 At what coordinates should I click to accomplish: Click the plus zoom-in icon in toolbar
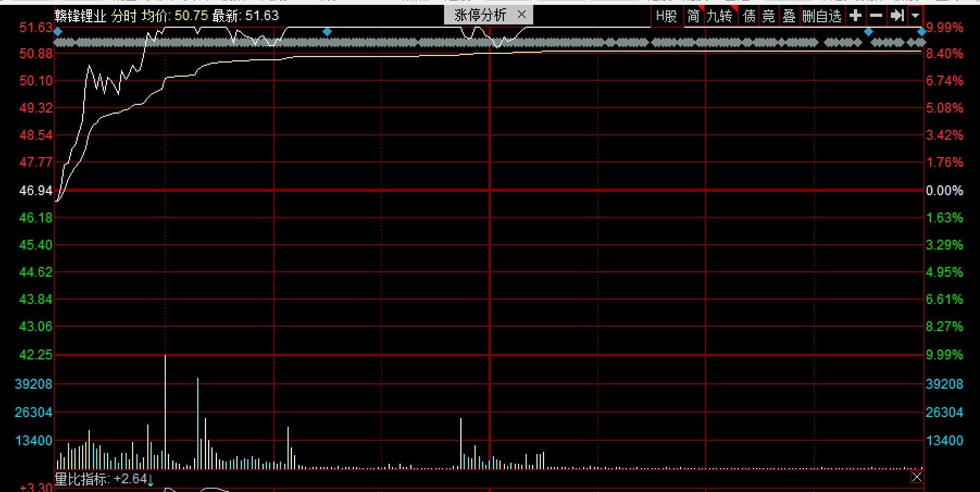pyautogui.click(x=855, y=16)
